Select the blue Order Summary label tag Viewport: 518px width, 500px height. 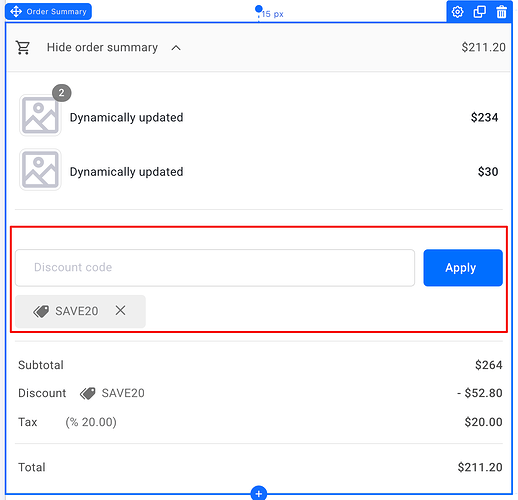pos(48,12)
